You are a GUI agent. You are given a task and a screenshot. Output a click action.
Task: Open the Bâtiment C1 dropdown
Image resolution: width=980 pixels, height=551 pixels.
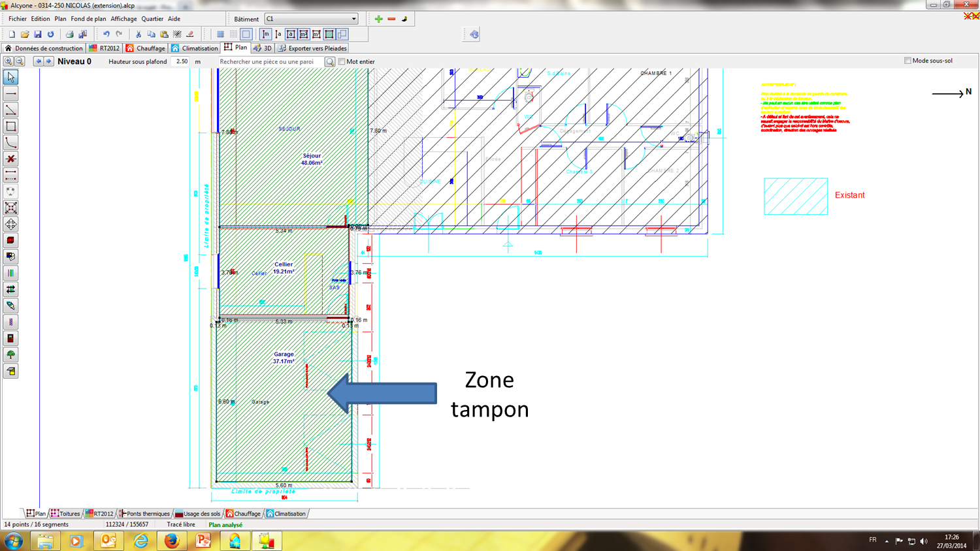coord(312,19)
